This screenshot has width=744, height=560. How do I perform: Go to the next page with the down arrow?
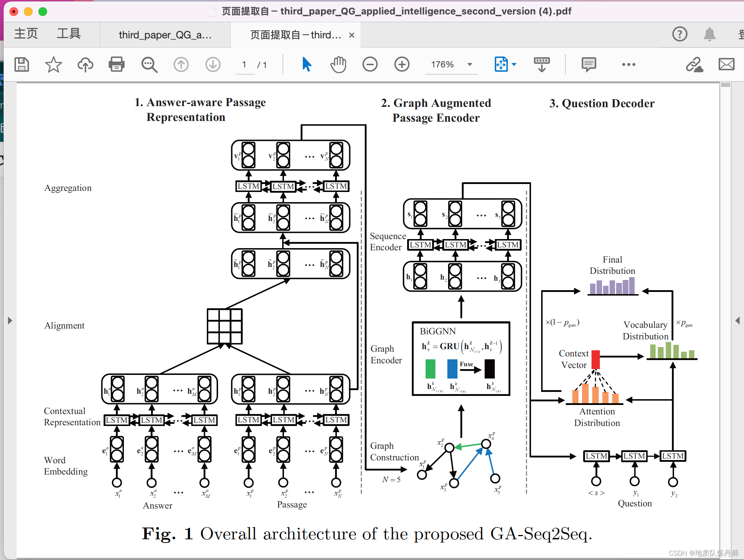point(213,65)
